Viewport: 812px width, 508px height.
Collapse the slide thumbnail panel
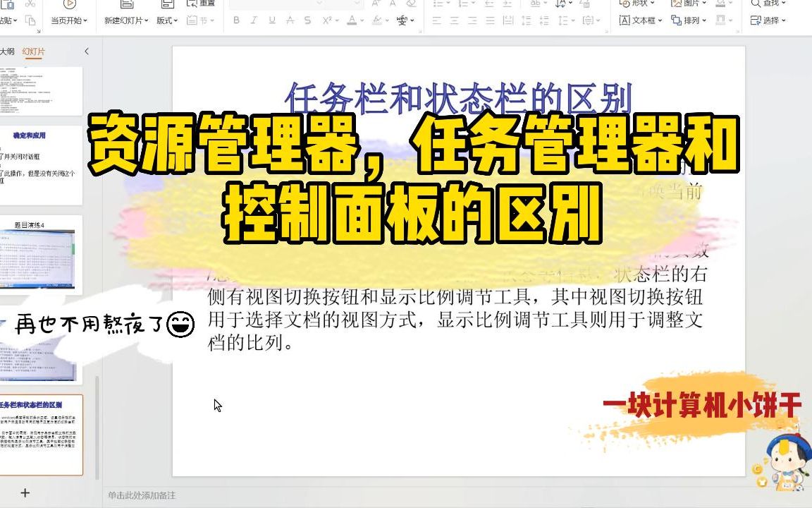click(87, 52)
